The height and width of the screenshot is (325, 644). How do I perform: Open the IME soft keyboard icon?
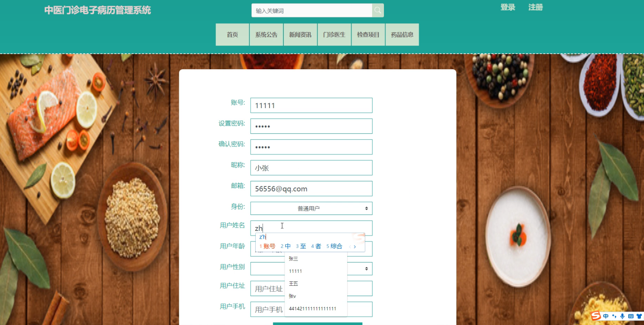pos(631,316)
